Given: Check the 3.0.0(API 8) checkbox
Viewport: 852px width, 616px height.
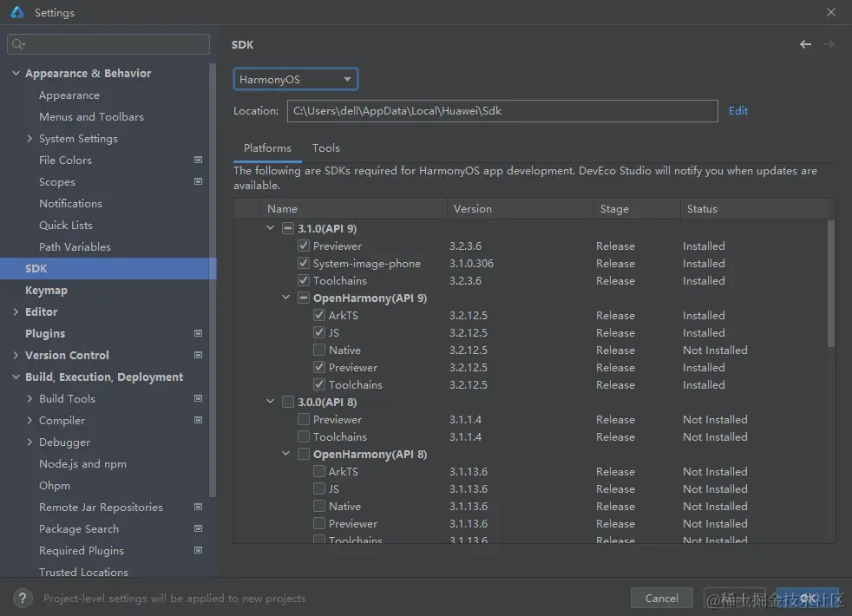Looking at the screenshot, I should [288, 403].
